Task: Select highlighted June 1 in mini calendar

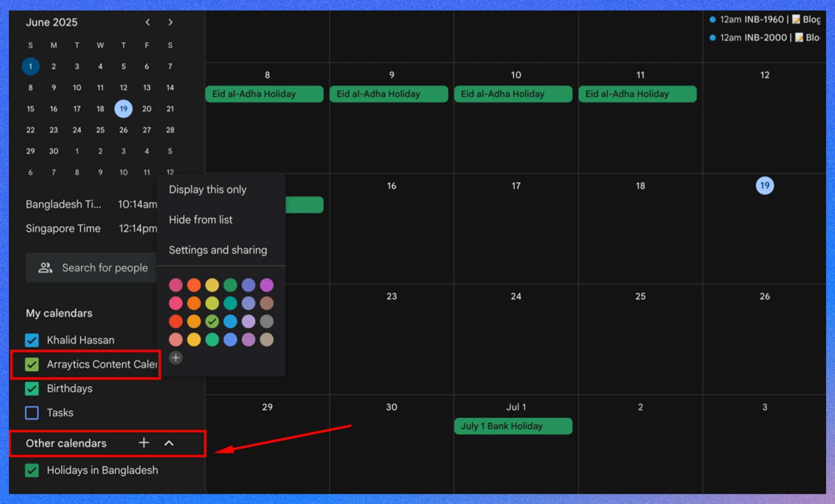Action: 30,66
